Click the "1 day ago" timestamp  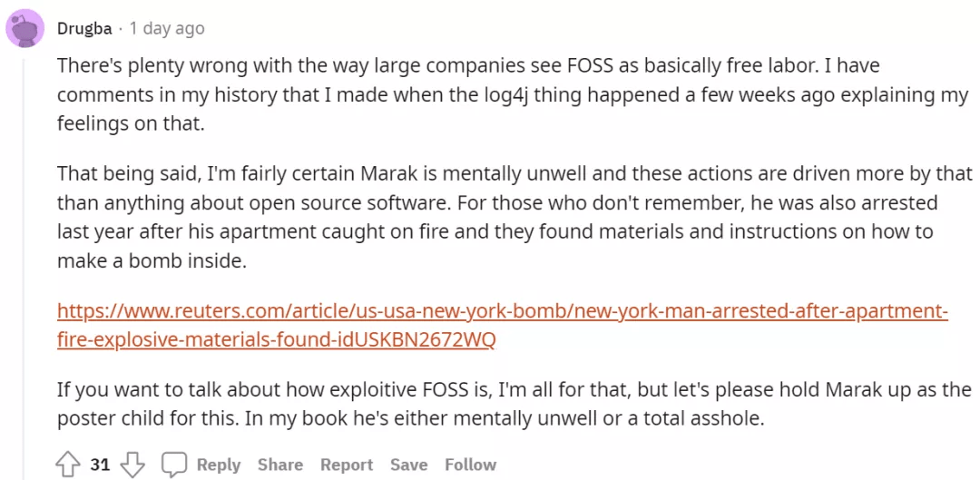tap(166, 29)
